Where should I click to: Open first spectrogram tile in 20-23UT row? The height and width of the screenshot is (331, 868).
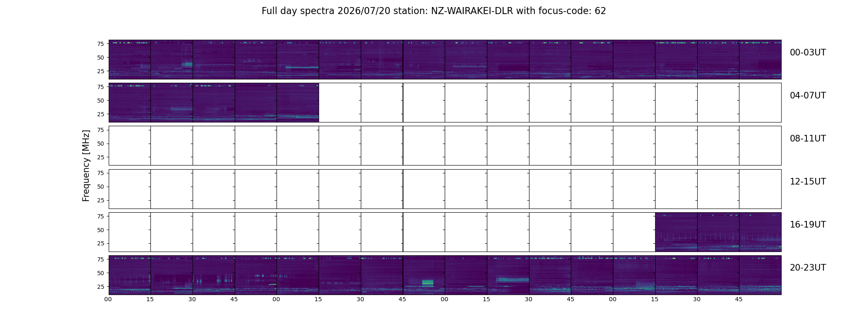tap(130, 275)
